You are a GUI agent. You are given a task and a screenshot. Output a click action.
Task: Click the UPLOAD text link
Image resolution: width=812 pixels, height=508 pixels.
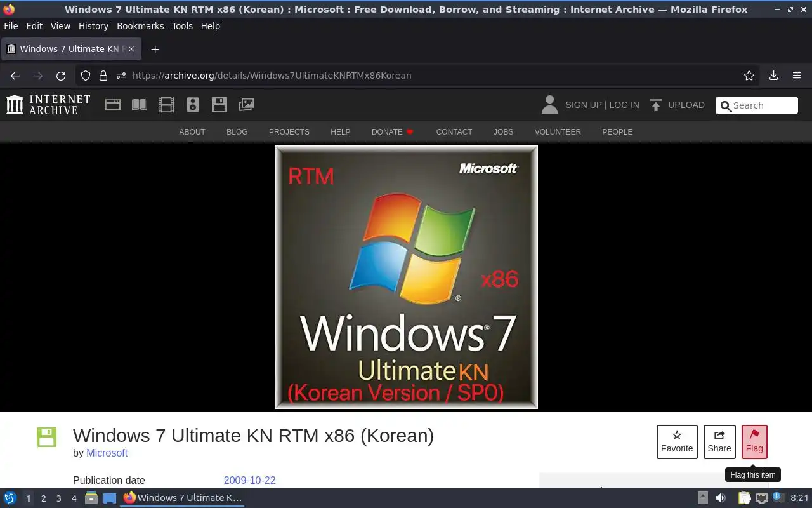coord(686,105)
